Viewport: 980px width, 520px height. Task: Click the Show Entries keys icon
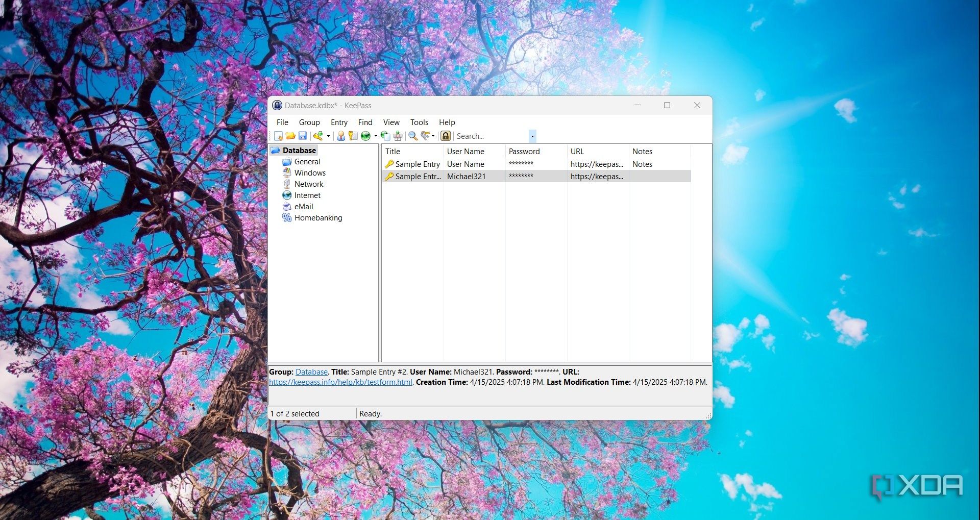[x=425, y=136]
